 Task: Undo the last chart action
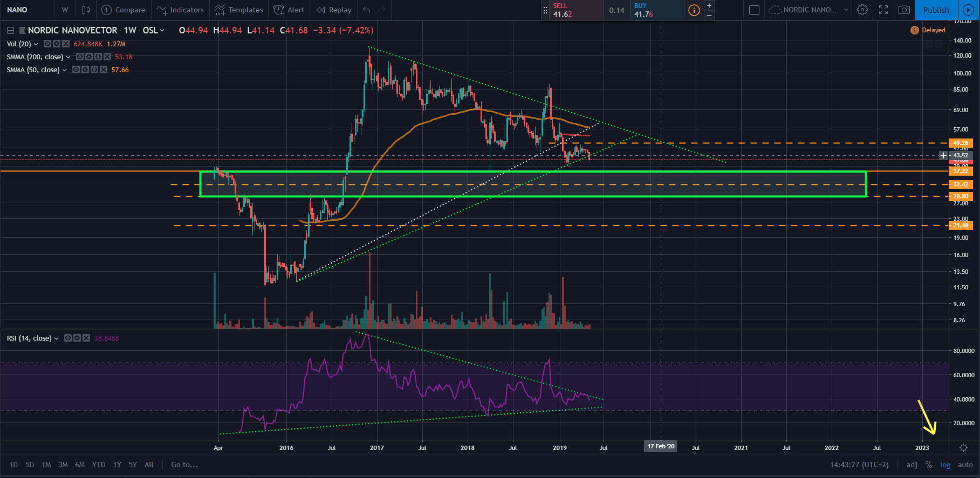coord(367,10)
